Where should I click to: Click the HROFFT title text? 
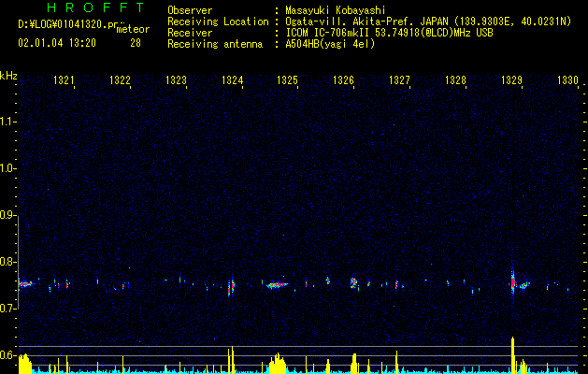point(96,7)
